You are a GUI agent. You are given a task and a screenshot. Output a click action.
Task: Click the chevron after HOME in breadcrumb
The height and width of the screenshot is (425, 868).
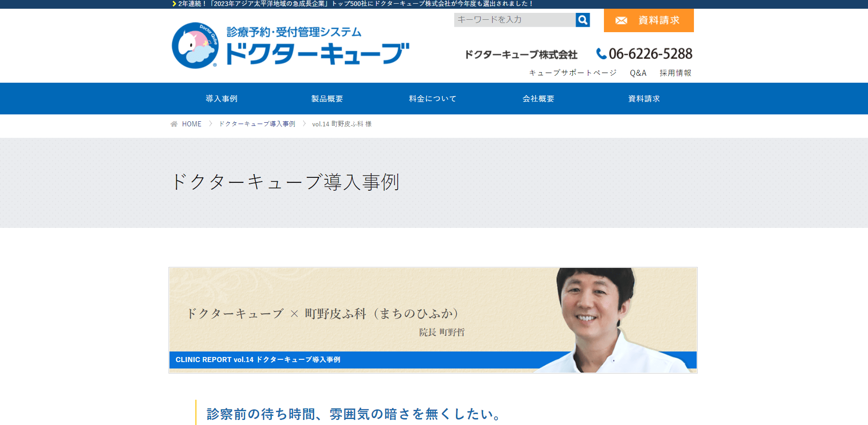pos(210,124)
